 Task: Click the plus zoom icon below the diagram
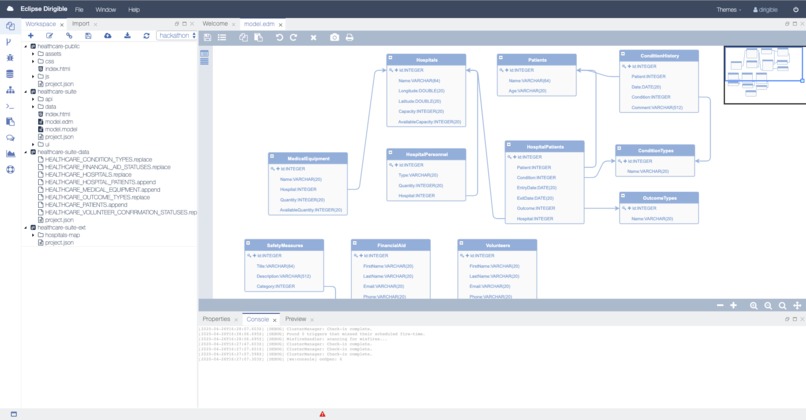pos(734,305)
